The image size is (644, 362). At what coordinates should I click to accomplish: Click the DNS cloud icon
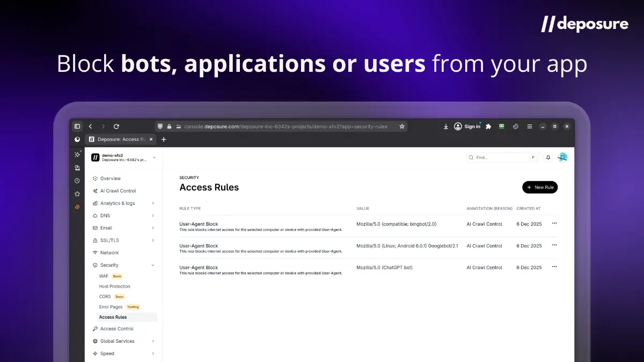click(95, 215)
